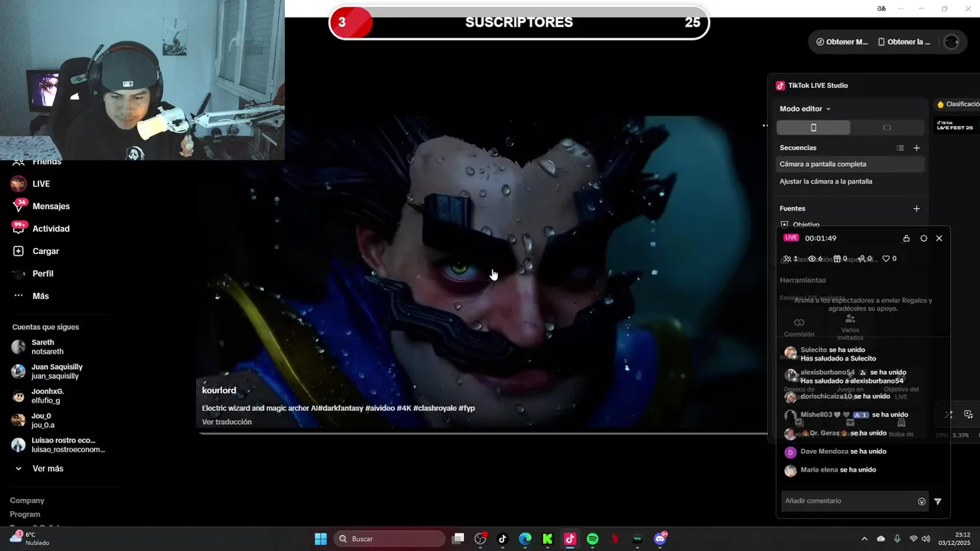Image resolution: width=980 pixels, height=551 pixels.
Task: Add a new sequence with plus
Action: pyautogui.click(x=916, y=148)
